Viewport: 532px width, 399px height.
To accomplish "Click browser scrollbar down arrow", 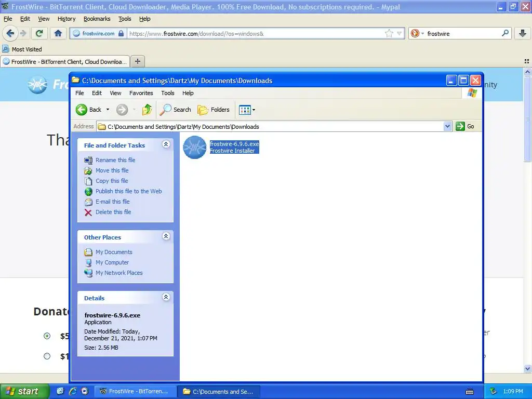I will 527,368.
